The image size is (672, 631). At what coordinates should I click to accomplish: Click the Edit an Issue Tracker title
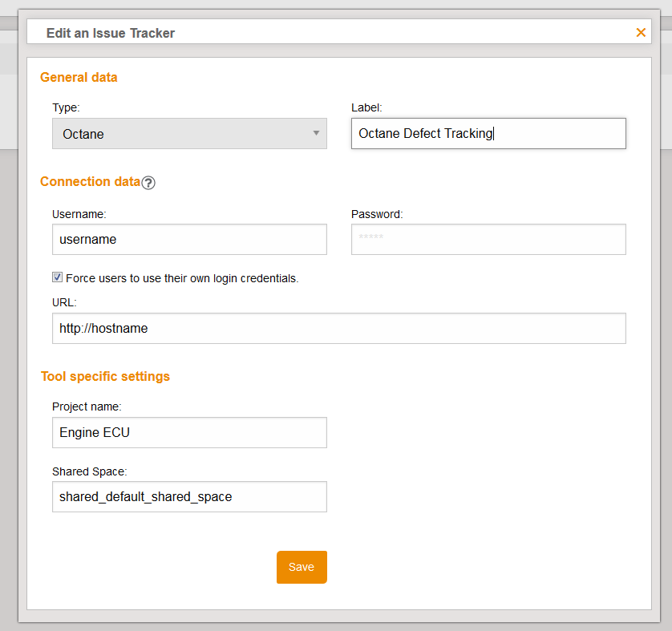click(111, 33)
